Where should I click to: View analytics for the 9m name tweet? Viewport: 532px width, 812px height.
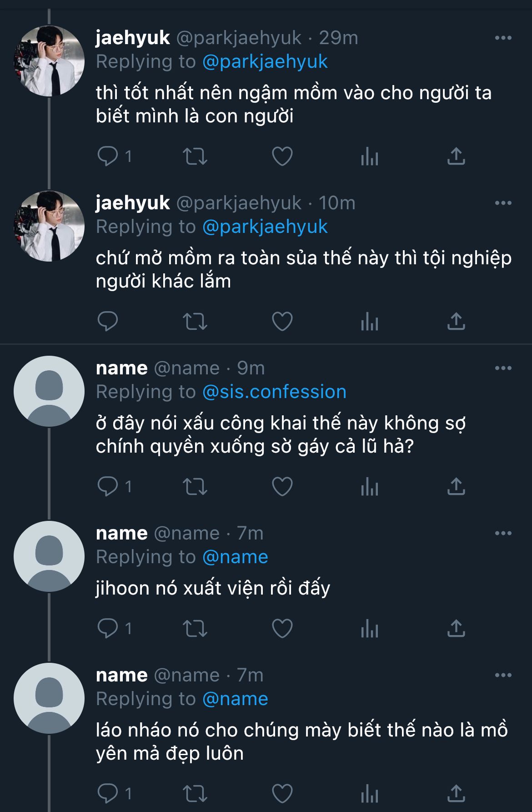[x=369, y=487]
